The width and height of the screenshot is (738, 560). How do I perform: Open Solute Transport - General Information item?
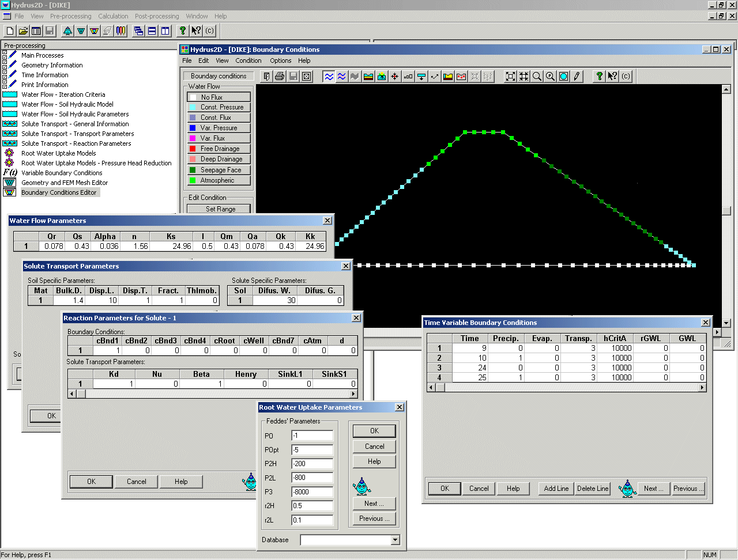click(75, 124)
